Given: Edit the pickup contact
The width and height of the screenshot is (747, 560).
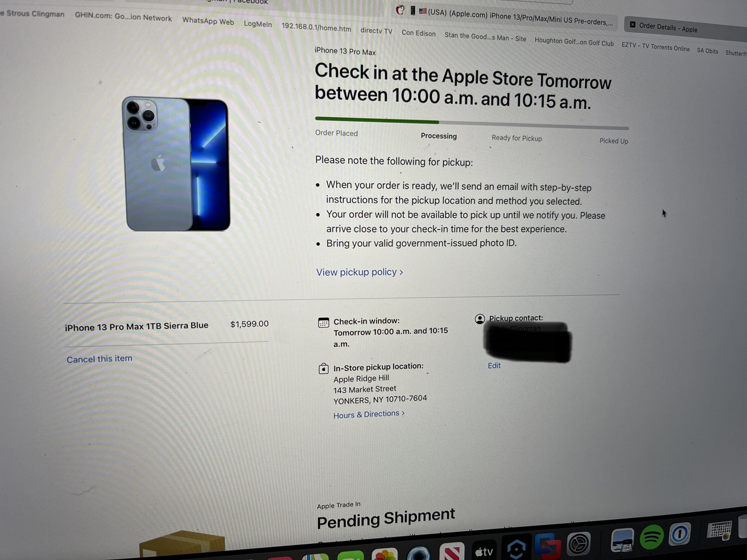Looking at the screenshot, I should 494,365.
